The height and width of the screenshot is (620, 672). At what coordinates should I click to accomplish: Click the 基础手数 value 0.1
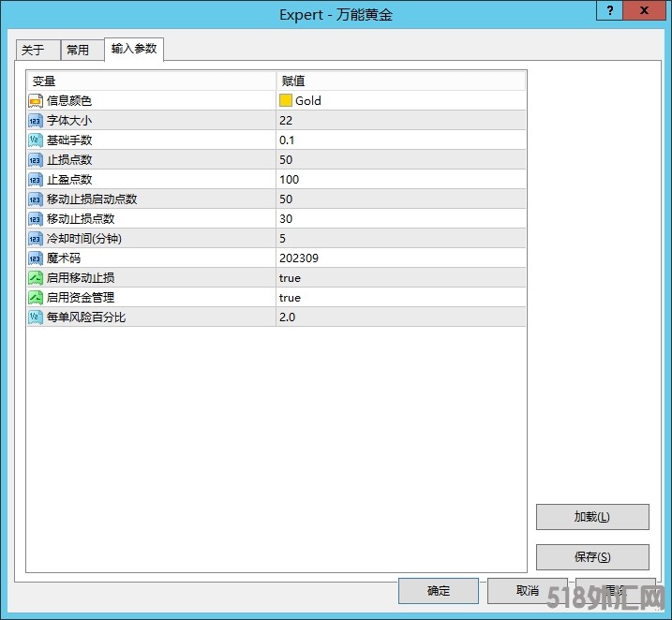(x=287, y=140)
